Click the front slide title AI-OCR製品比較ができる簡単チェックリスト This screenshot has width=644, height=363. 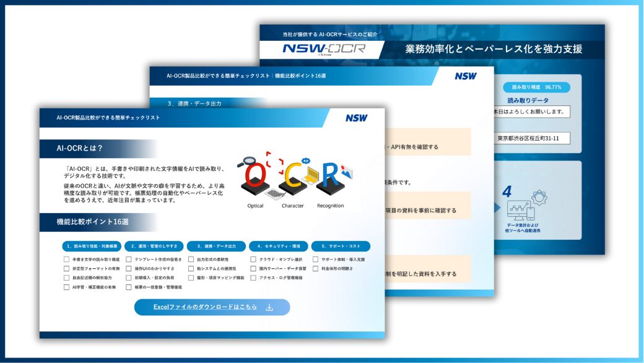pyautogui.click(x=108, y=118)
